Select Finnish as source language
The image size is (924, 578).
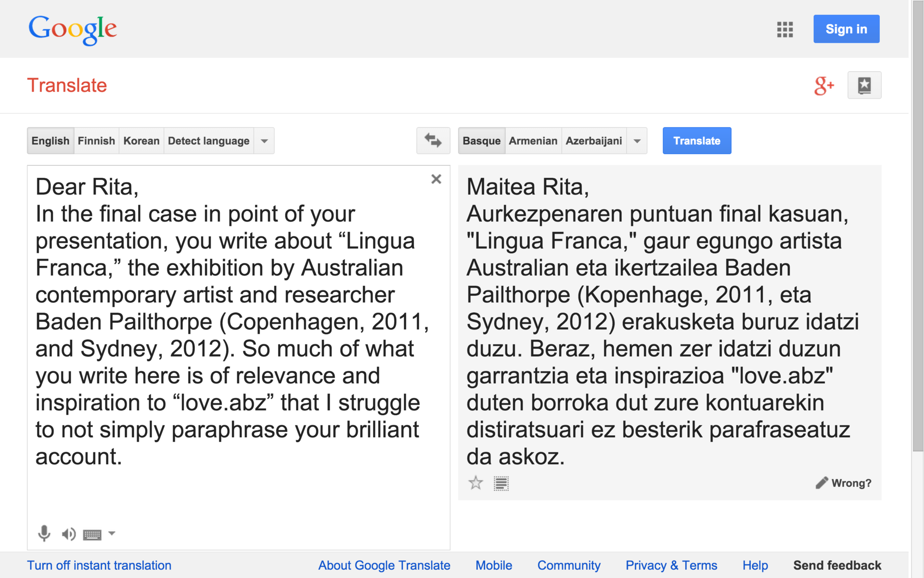pyautogui.click(x=96, y=141)
